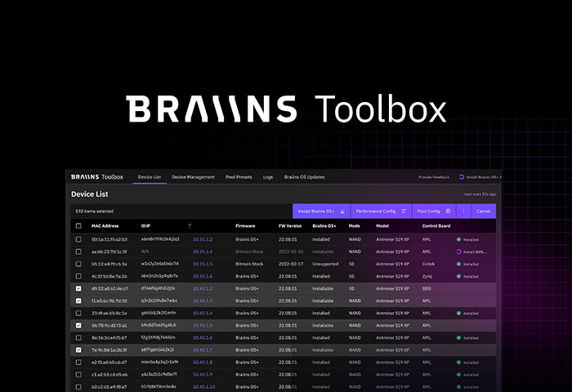The width and height of the screenshot is (572, 392).
Task: Open device IP link 10.40.1.7
Action: coord(203,350)
